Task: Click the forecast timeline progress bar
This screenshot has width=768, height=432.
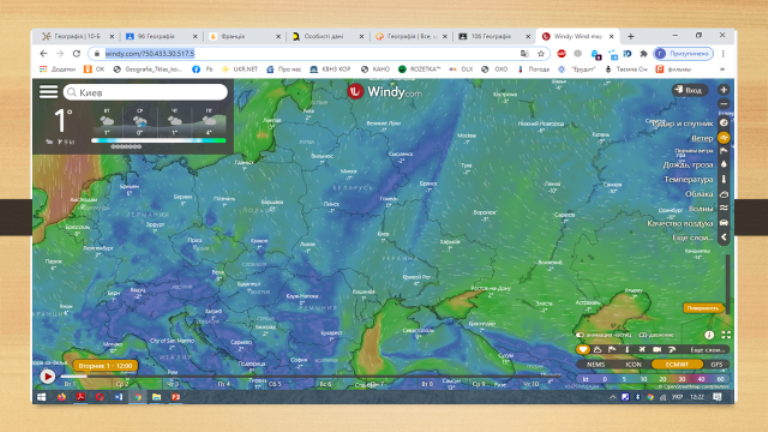Action: pos(310,376)
